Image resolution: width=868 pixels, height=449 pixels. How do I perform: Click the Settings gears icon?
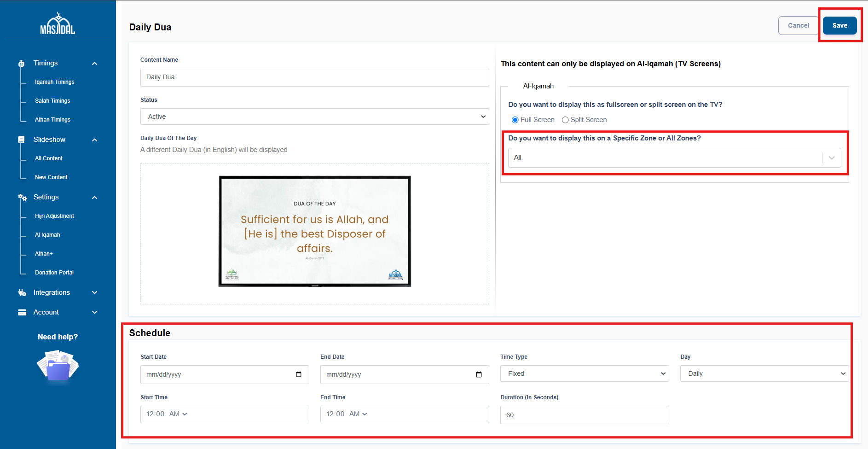coord(22,197)
